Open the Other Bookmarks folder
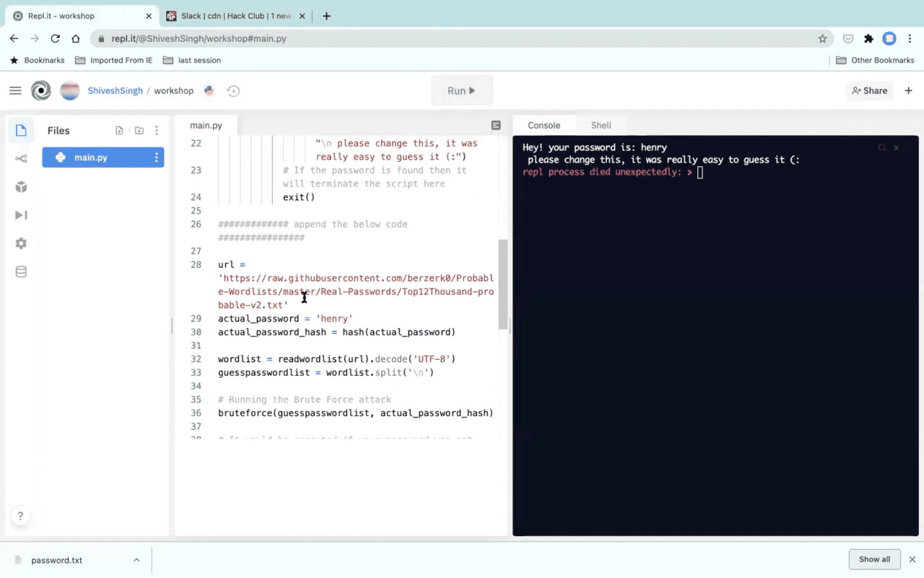924x578 pixels. [x=875, y=60]
